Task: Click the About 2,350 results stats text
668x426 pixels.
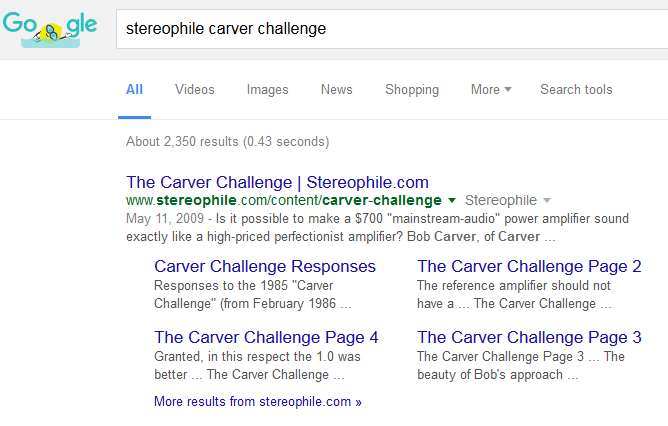Action: coord(227,141)
